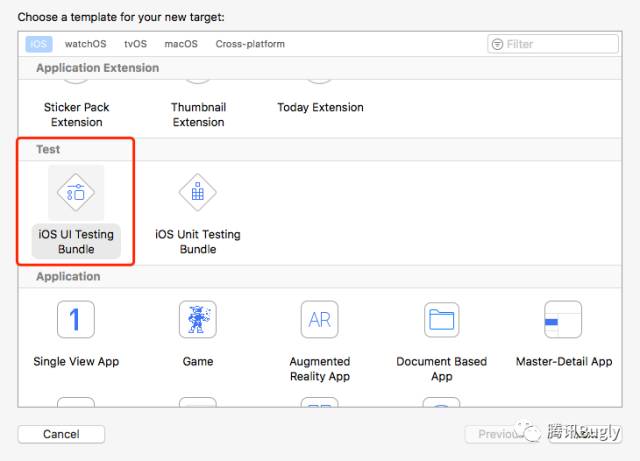Select the iOS Unit Testing Bundle icon
Screen dimensions: 640x461
(x=198, y=192)
